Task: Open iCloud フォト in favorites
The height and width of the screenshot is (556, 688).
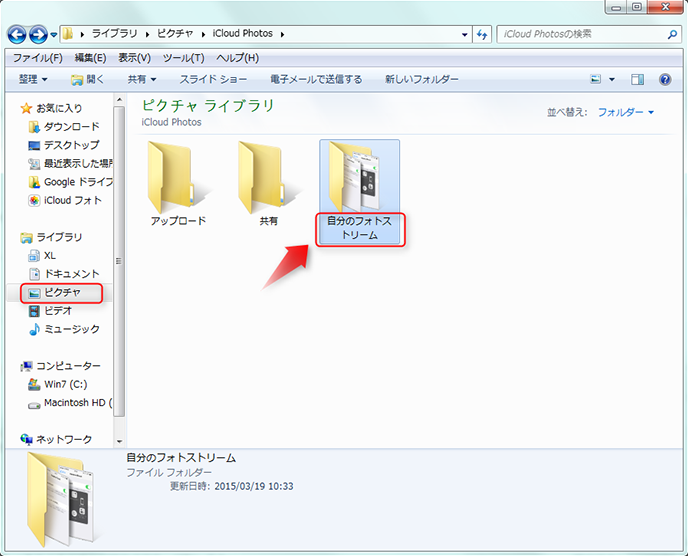Action: click(x=73, y=200)
